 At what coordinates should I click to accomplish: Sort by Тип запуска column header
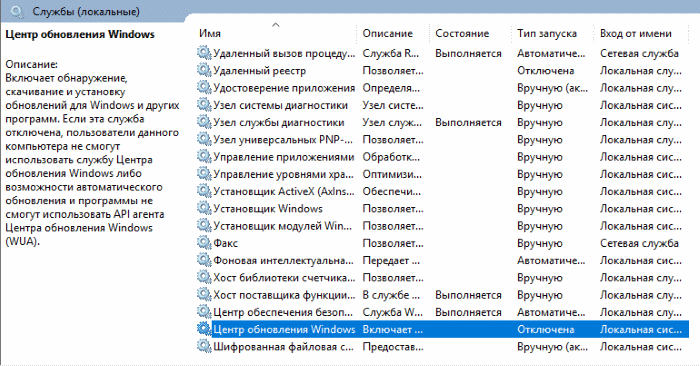(547, 33)
